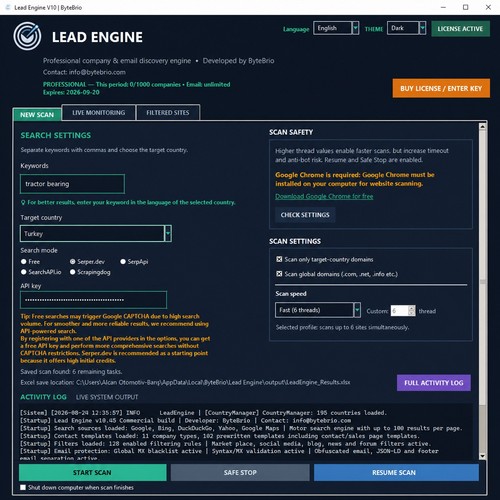
Task: Open Download Google Chrome for free link
Action: [x=324, y=196]
